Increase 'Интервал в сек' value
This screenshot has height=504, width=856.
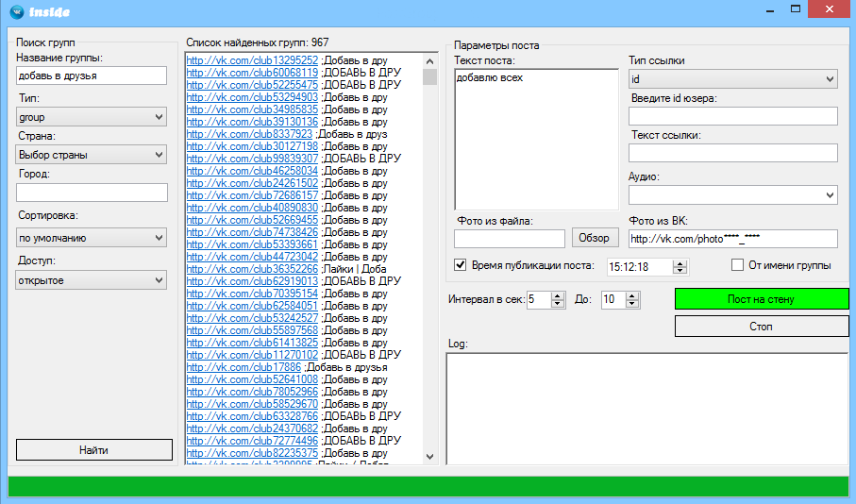558,295
